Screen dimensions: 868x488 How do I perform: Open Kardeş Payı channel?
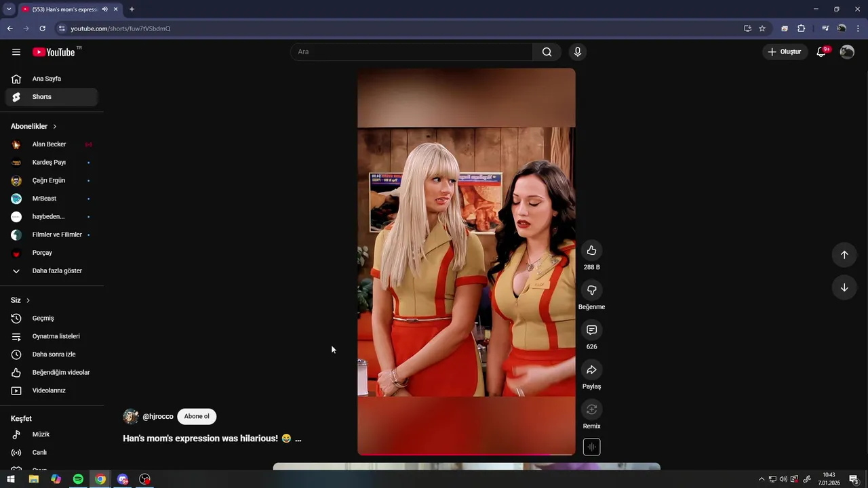point(52,163)
